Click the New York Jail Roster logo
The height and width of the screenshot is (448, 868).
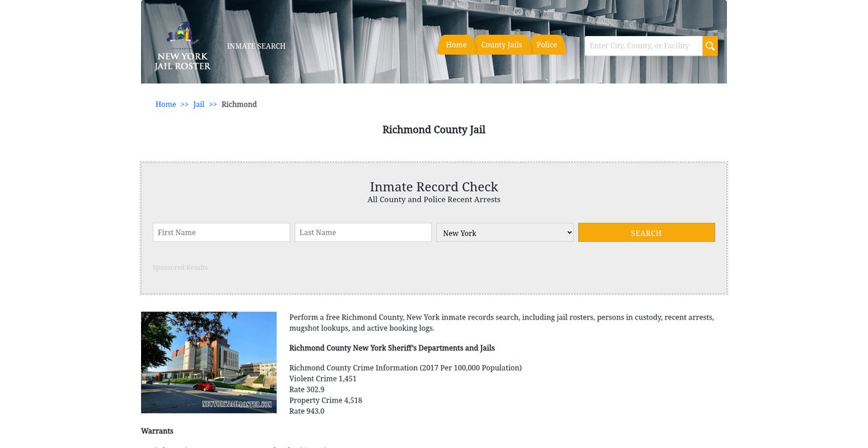(x=182, y=46)
